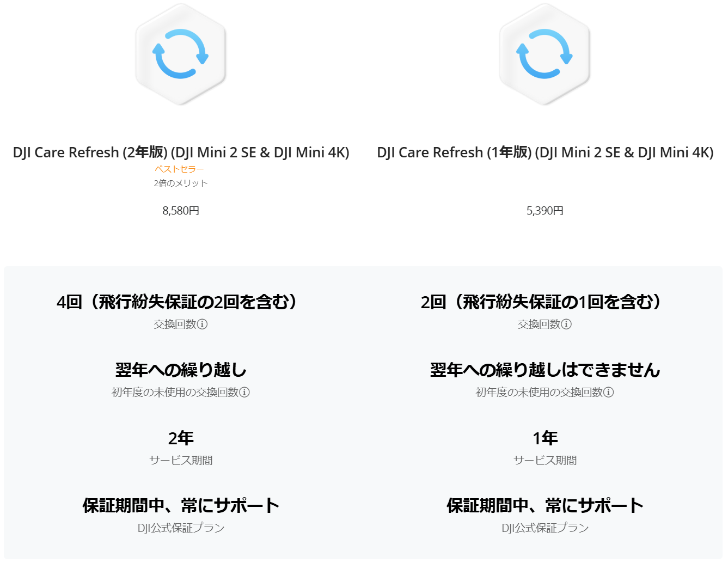Image resolution: width=728 pixels, height=563 pixels.
Task: Select the 5,390円 price
Action: coord(545,211)
